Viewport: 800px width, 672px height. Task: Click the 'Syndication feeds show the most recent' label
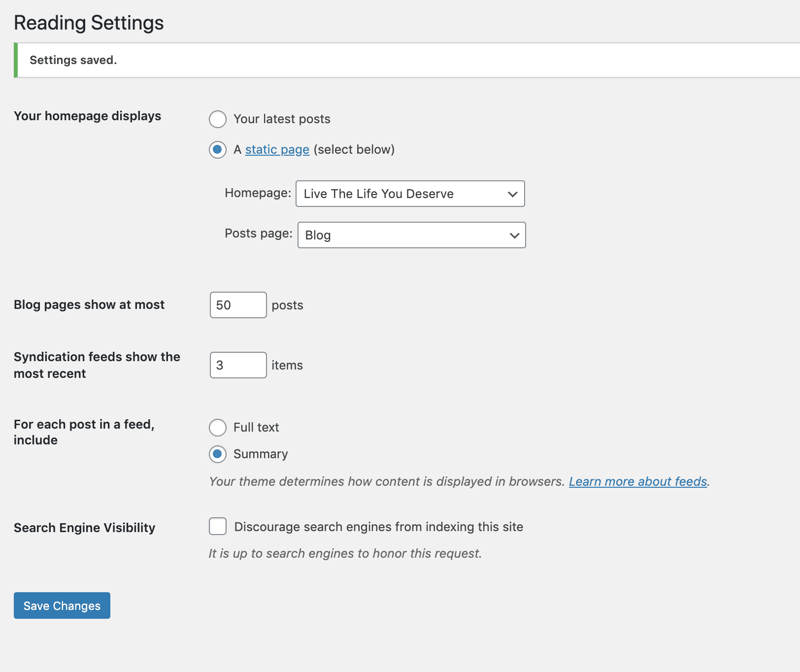coord(97,365)
